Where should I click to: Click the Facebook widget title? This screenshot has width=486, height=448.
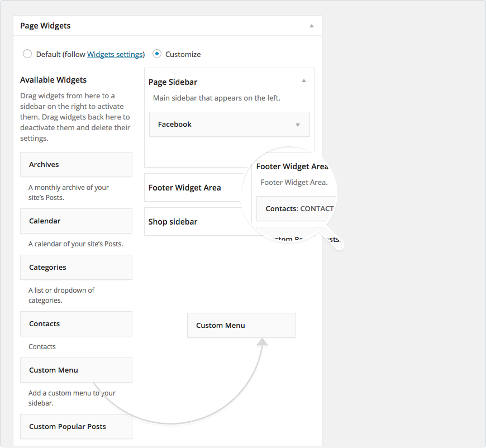pyautogui.click(x=175, y=125)
